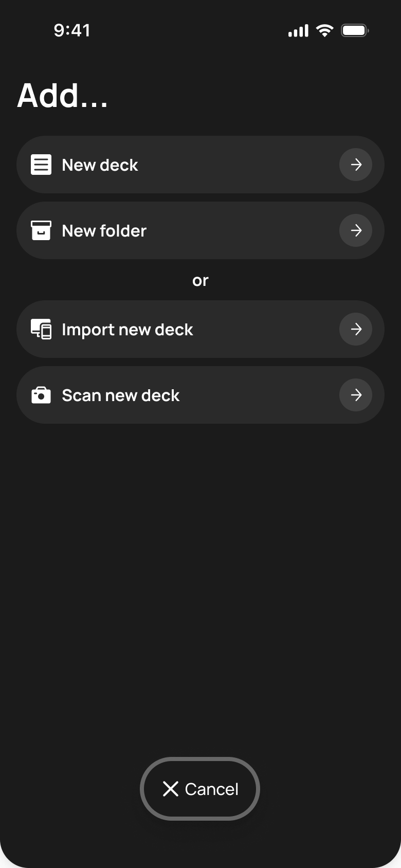The height and width of the screenshot is (868, 401).
Task: Select the New deck option
Action: (200, 165)
